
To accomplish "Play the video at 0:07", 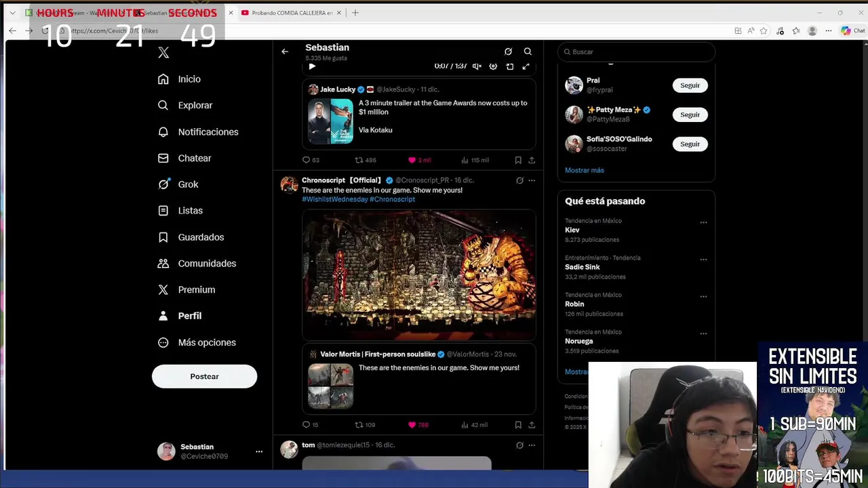I will coord(312,66).
